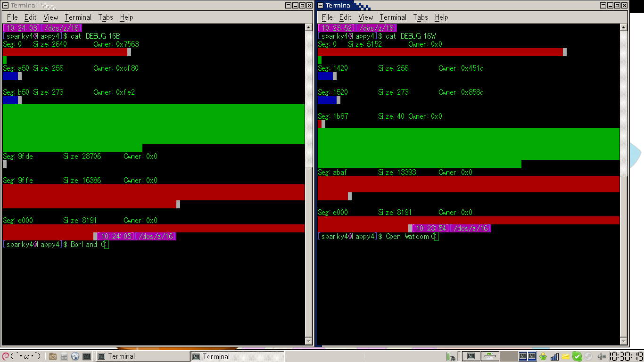
Task: Open Help menu in left Terminal
Action: tap(126, 17)
